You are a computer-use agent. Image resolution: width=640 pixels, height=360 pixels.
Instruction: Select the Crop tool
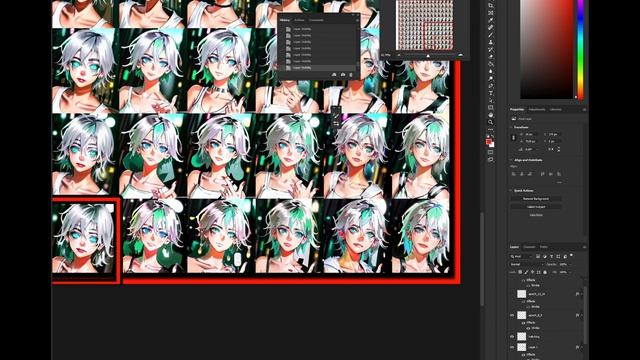[491, 5]
